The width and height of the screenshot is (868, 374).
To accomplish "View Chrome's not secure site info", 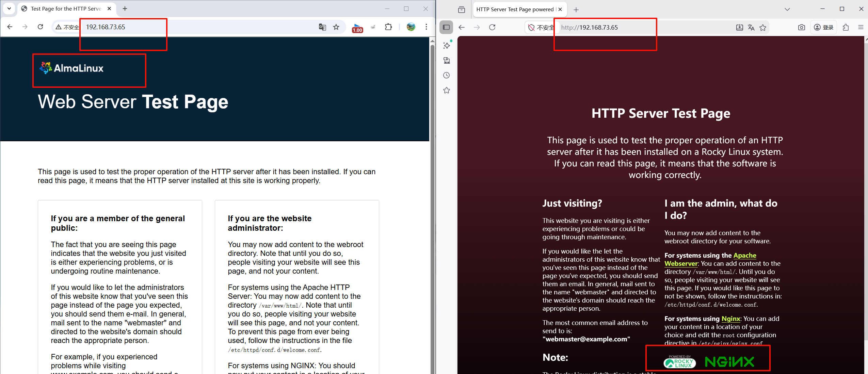I will 67,27.
